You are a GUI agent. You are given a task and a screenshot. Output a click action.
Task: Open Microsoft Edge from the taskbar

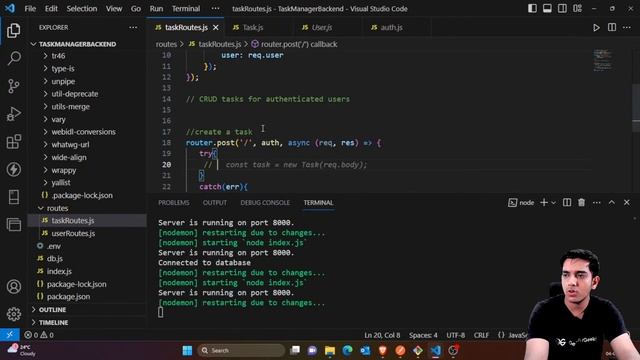347,350
